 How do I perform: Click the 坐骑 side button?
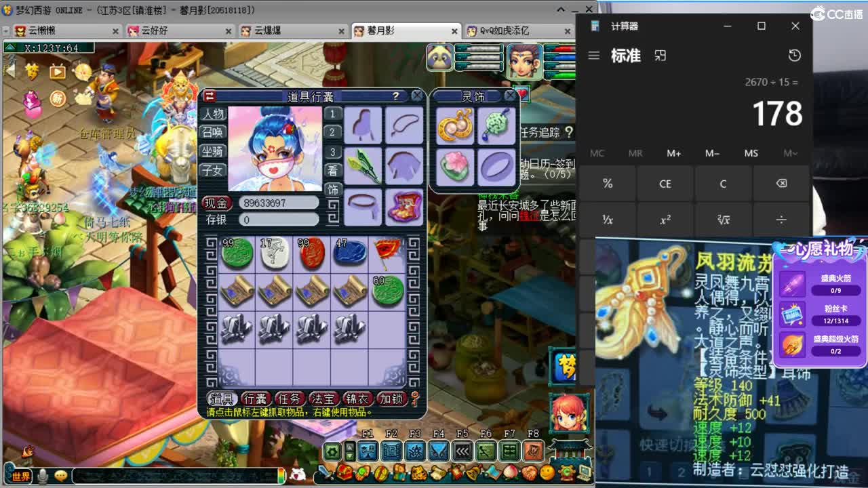213,151
